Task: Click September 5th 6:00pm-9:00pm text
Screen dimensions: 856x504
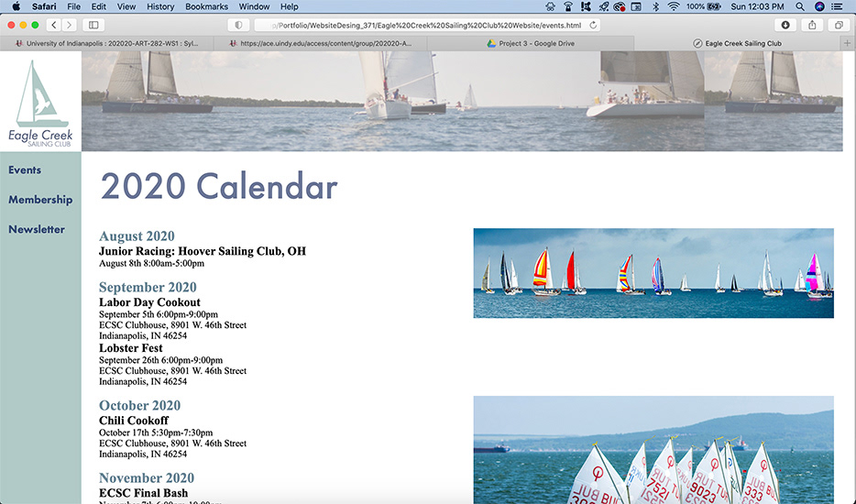Action: [x=159, y=314]
